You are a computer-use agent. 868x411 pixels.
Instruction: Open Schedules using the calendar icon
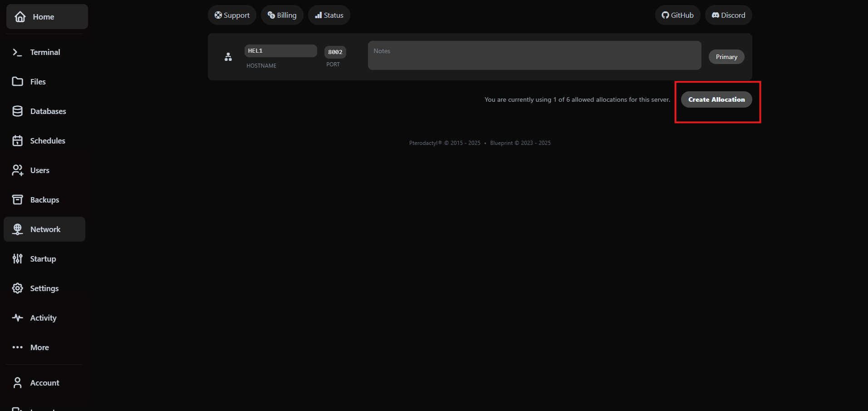point(17,140)
